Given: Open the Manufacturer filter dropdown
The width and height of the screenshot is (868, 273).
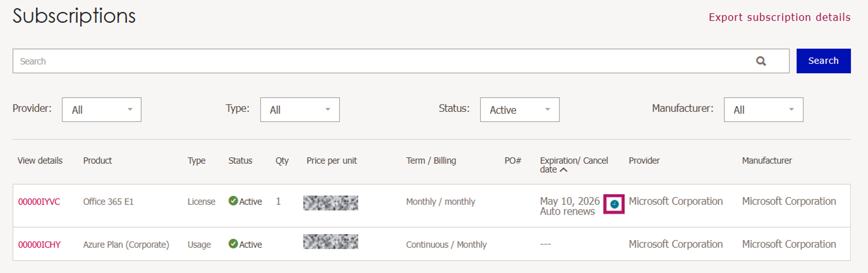Looking at the screenshot, I should click(763, 110).
